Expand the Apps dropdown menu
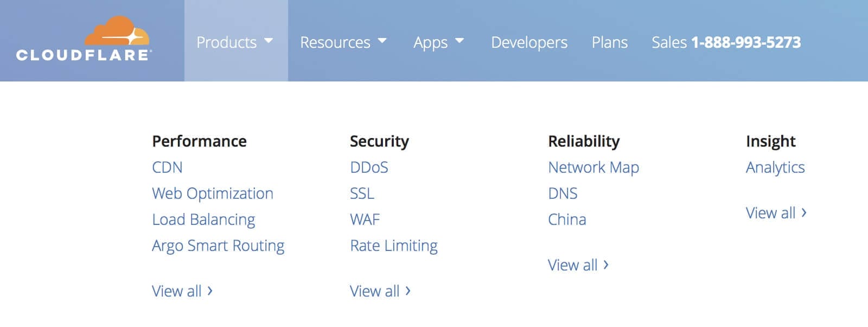The width and height of the screenshot is (868, 327). coord(438,42)
